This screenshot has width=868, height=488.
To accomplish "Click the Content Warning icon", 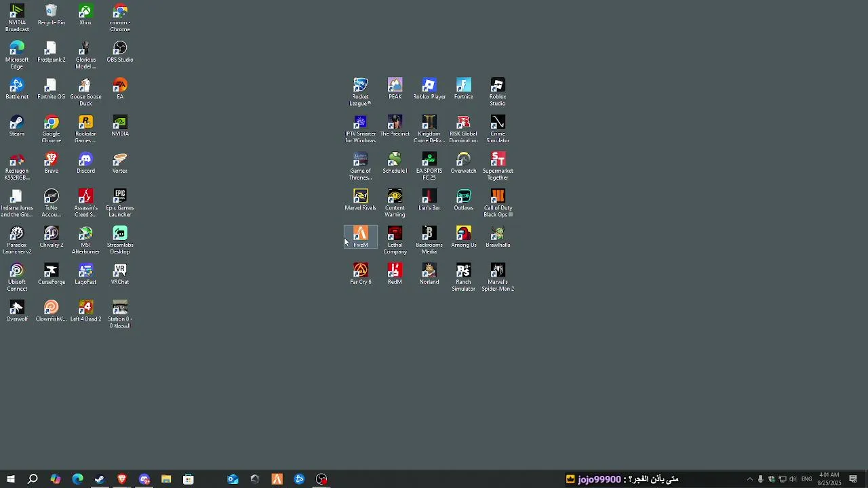I will coord(395,203).
